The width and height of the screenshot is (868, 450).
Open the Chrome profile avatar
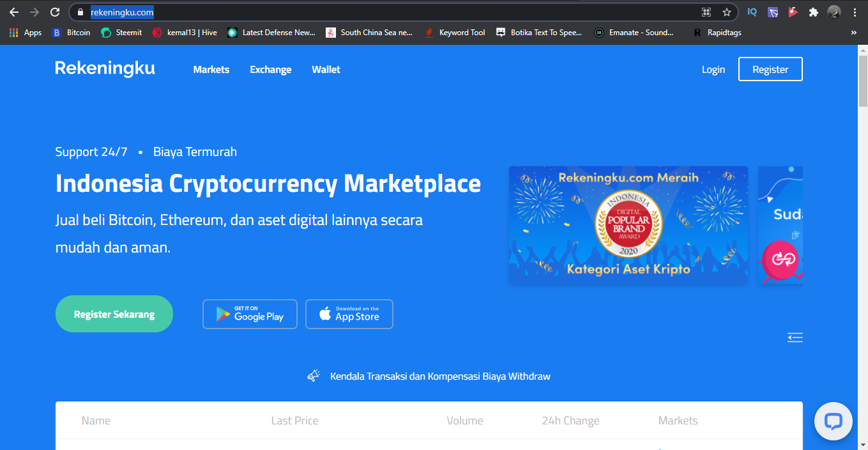coord(834,12)
